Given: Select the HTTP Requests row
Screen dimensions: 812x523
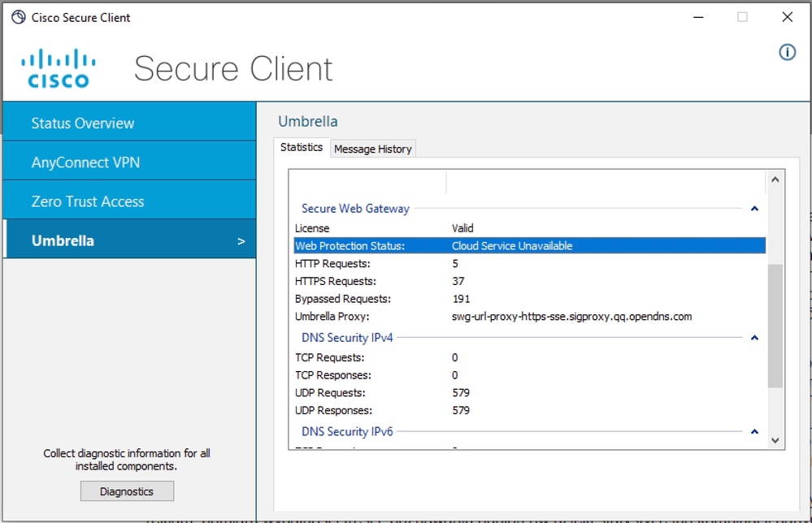Looking at the screenshot, I should (529, 263).
